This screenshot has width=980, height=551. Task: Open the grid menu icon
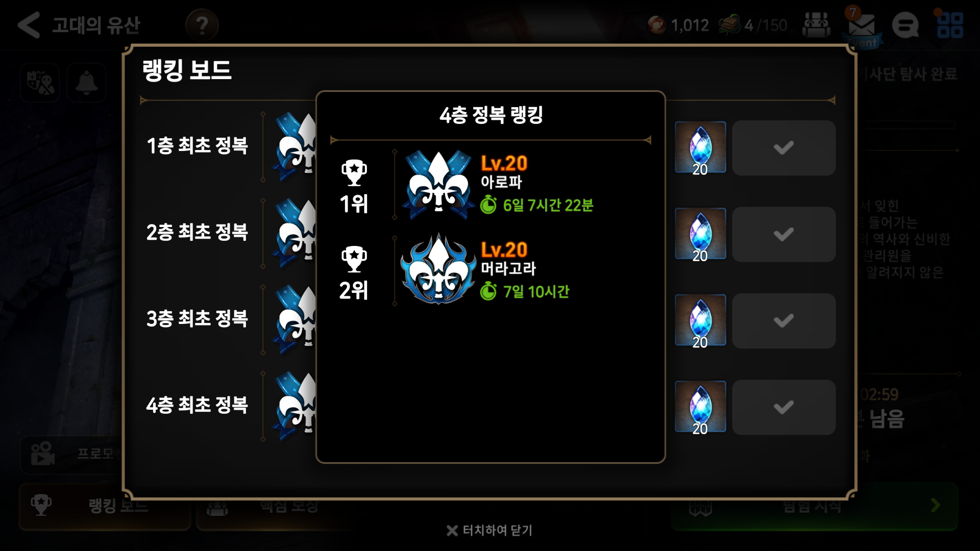[x=950, y=25]
